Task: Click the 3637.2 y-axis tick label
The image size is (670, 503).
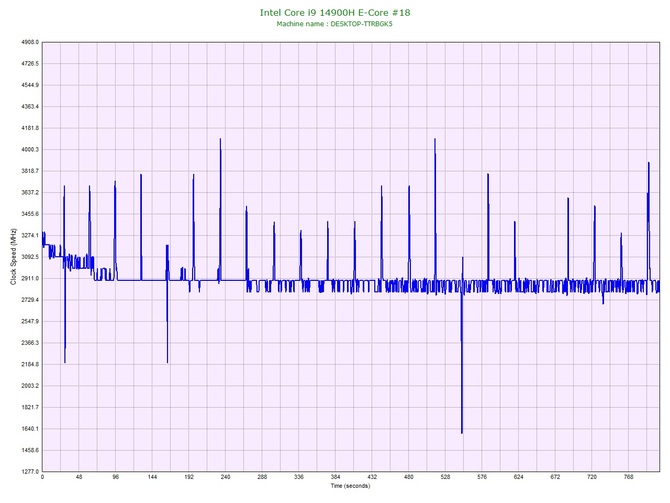Action: point(30,193)
